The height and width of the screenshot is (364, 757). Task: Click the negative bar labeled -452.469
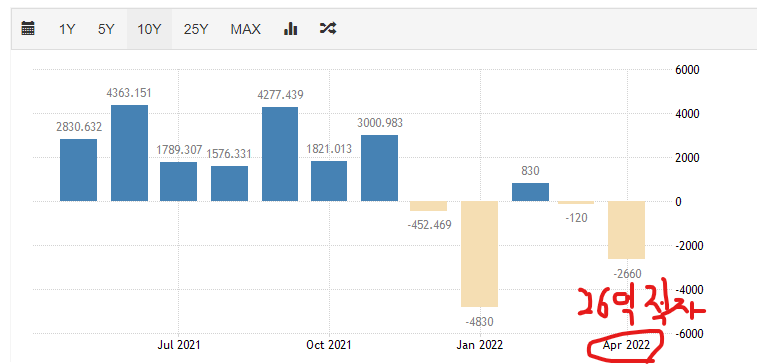(428, 206)
